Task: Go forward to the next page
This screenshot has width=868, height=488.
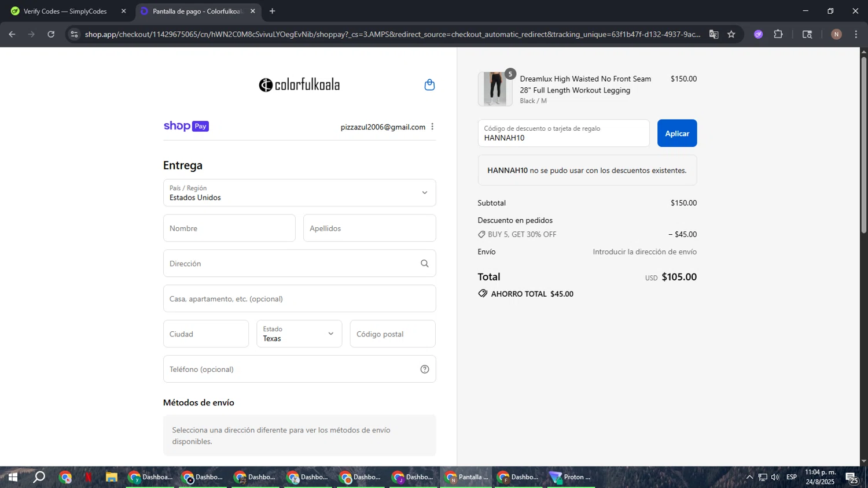Action: (x=31, y=34)
